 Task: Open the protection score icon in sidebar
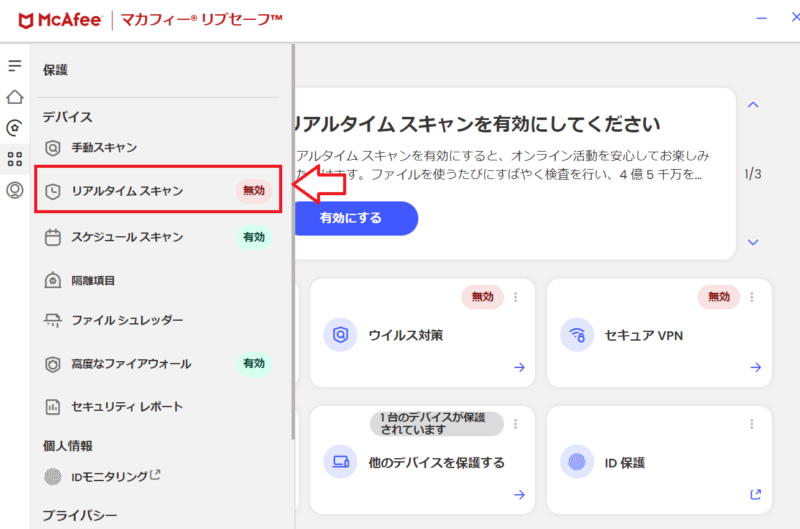(15, 128)
